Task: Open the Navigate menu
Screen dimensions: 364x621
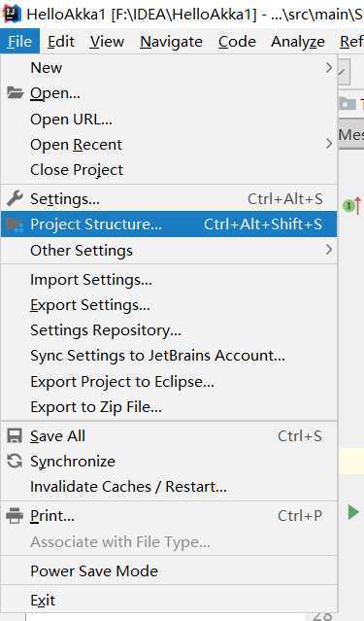Action: click(x=171, y=41)
